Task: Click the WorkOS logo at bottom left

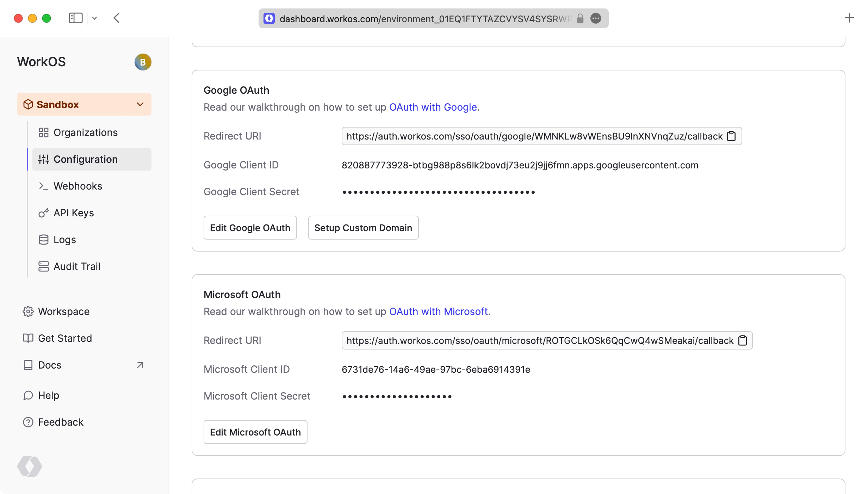Action: (x=30, y=466)
